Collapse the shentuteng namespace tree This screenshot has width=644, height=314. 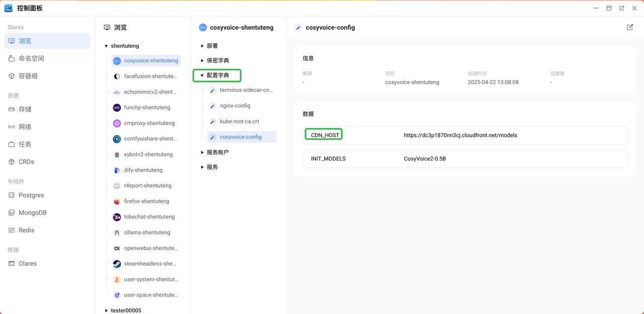[x=106, y=46]
